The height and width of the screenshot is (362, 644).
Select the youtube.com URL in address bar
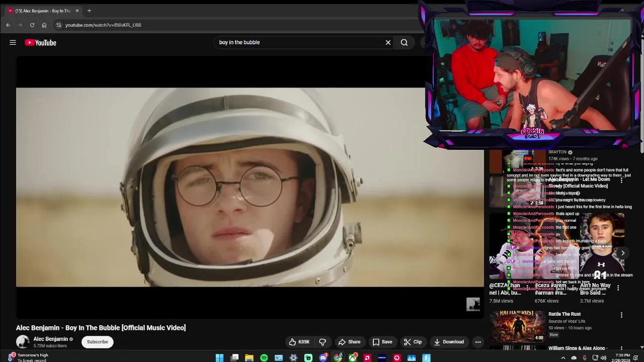click(x=103, y=25)
